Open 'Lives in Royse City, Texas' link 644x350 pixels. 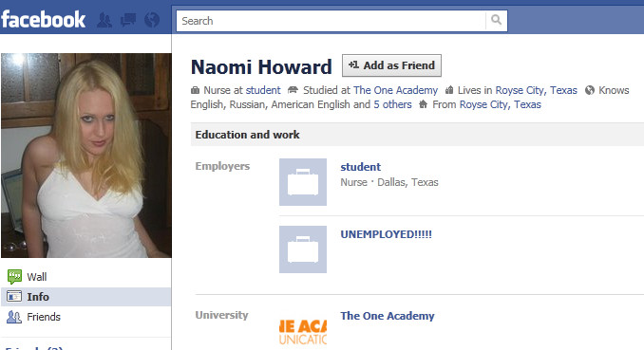pos(536,90)
